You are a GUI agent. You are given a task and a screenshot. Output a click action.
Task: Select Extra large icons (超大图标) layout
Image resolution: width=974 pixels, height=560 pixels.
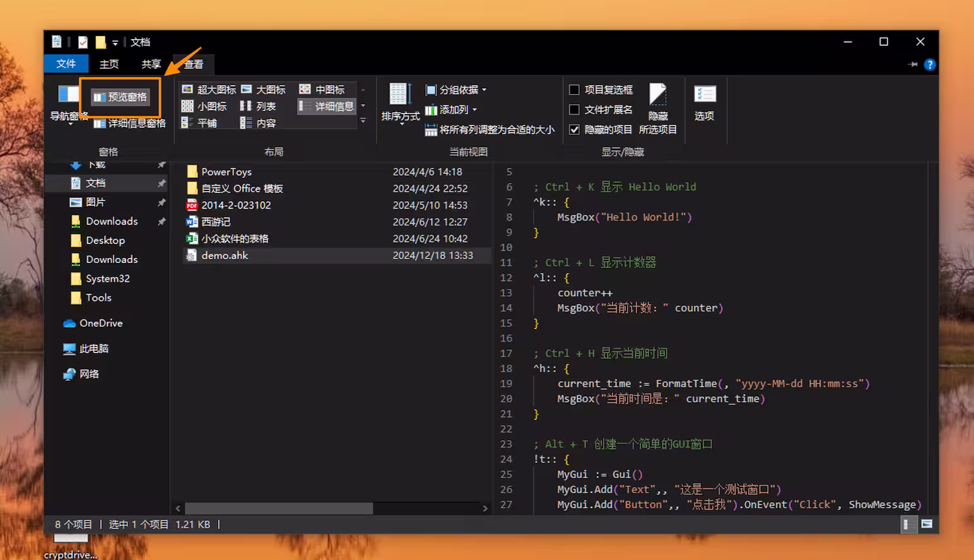[209, 90]
